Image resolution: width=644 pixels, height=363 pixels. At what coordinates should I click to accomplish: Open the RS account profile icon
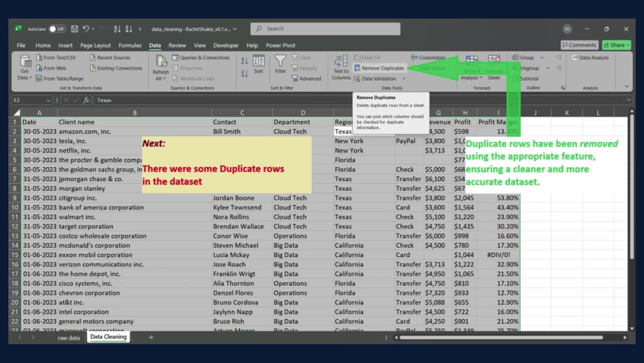click(x=567, y=29)
